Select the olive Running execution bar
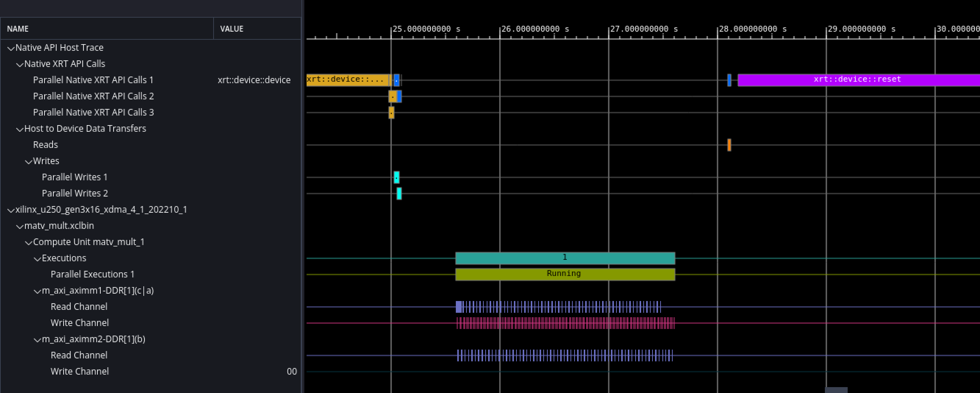This screenshot has height=393, width=980. (565, 274)
